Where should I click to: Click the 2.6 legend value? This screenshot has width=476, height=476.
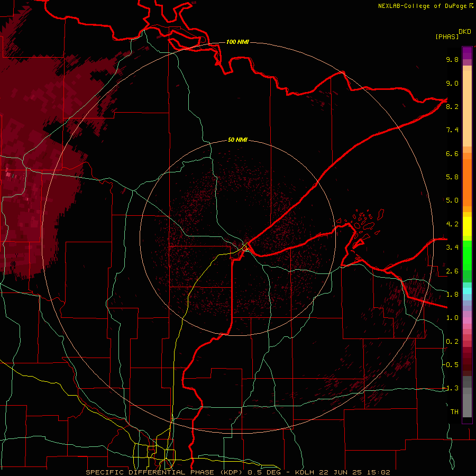(x=452, y=271)
